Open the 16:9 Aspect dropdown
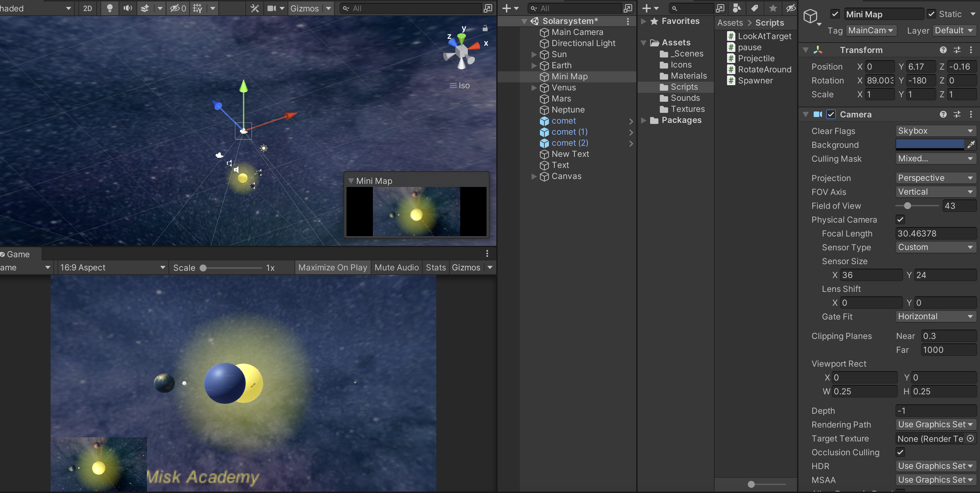Viewport: 980px width, 493px height. pos(113,268)
